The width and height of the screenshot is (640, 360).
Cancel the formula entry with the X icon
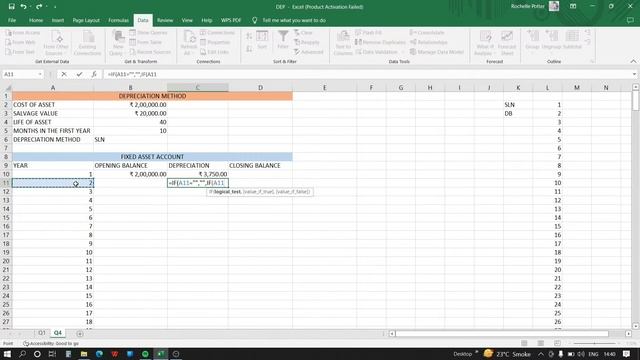[x=64, y=74]
